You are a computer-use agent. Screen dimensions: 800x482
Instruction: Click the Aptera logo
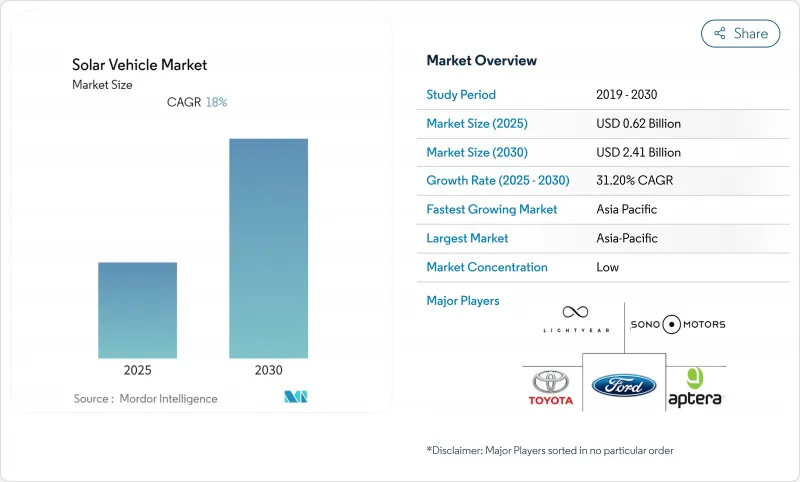694,387
